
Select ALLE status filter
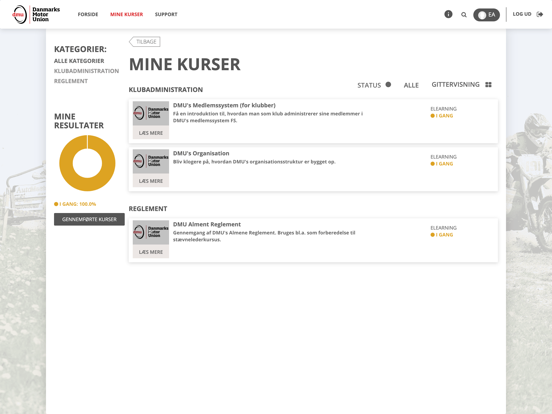pyautogui.click(x=411, y=85)
